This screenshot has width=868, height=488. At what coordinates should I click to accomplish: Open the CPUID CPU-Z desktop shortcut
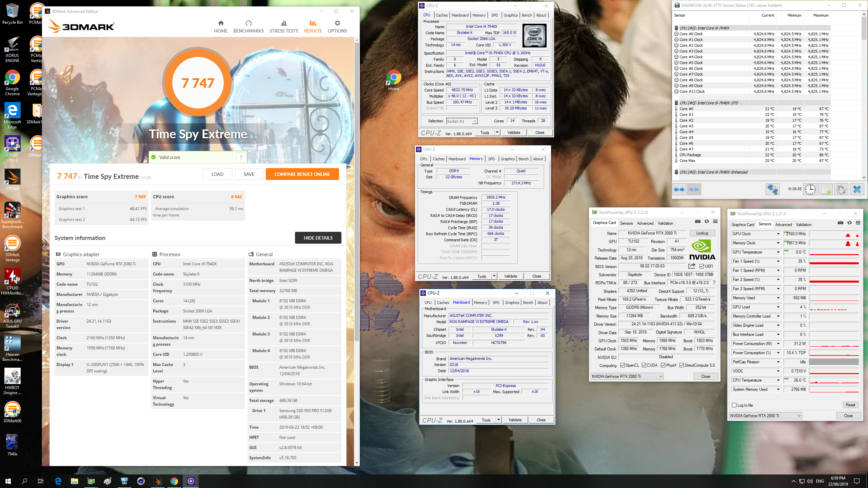point(13,149)
